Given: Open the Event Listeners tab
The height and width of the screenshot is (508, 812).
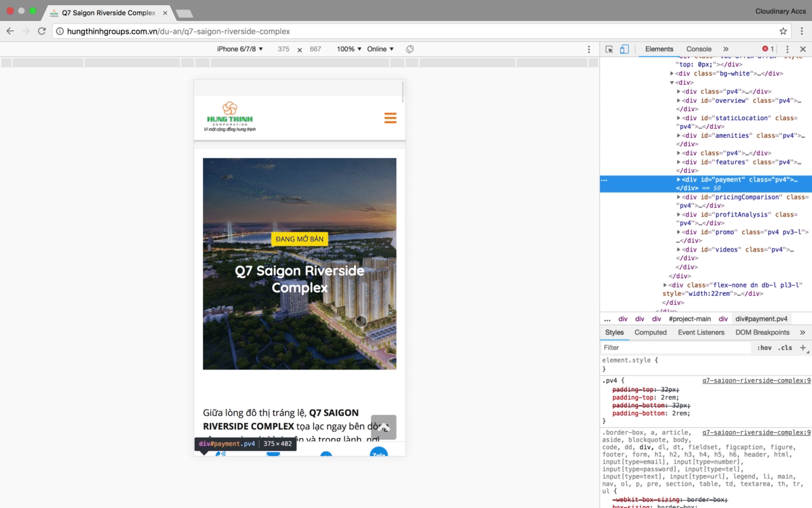Looking at the screenshot, I should (701, 332).
